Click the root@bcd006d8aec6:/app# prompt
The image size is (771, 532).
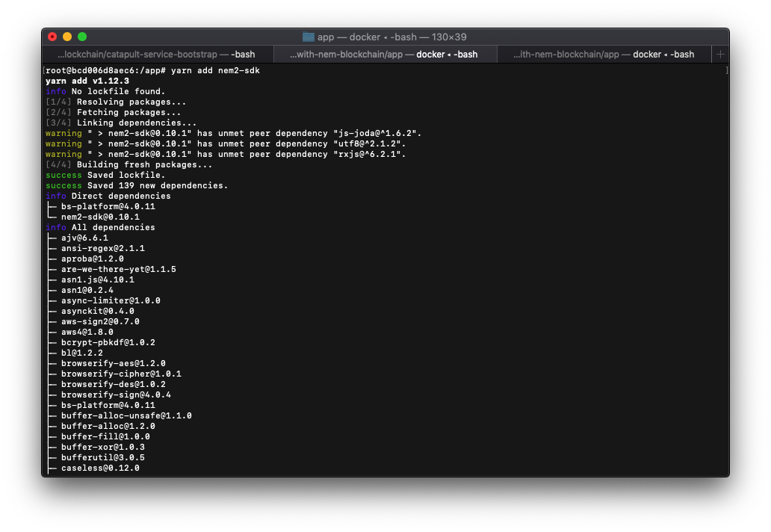pyautogui.click(x=106, y=70)
